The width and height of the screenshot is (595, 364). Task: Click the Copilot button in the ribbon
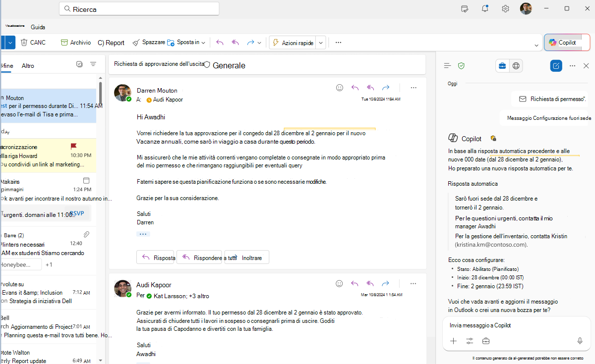(x=567, y=43)
